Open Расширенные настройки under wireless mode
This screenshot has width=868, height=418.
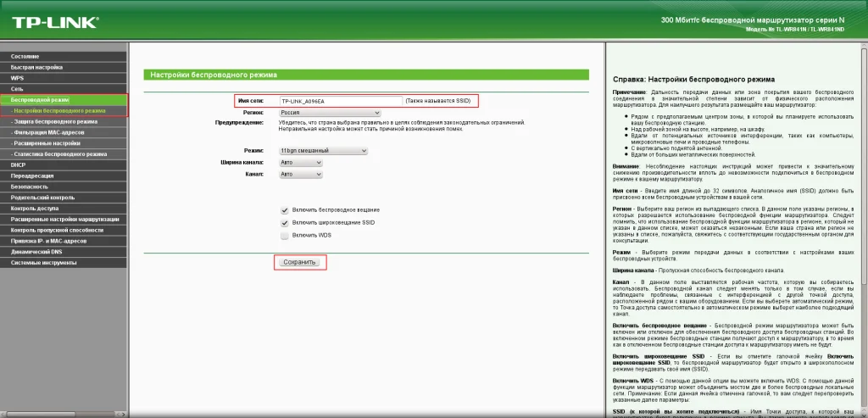pyautogui.click(x=63, y=142)
